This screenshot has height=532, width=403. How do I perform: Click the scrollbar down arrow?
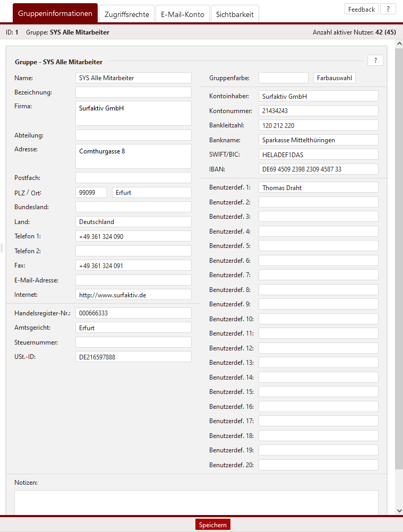399,511
